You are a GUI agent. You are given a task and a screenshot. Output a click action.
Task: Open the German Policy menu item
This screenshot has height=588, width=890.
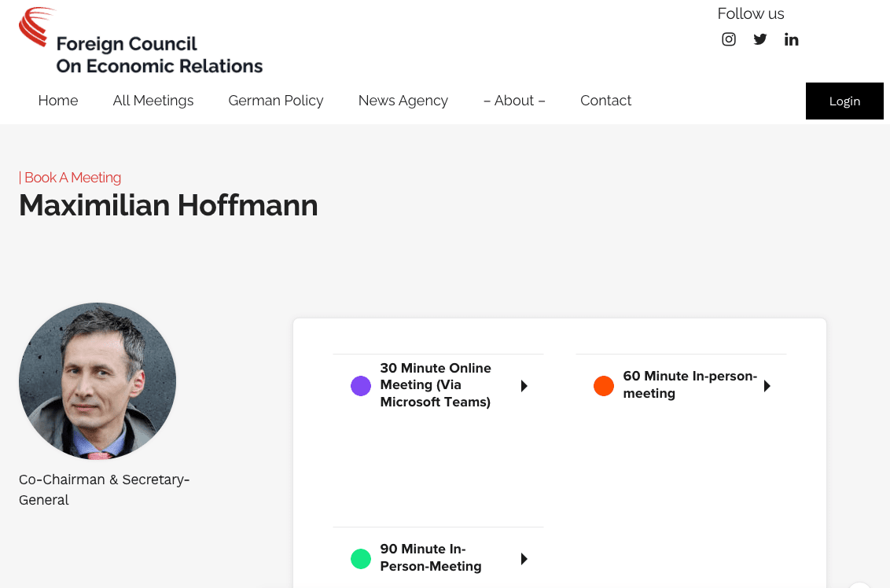pyautogui.click(x=276, y=101)
